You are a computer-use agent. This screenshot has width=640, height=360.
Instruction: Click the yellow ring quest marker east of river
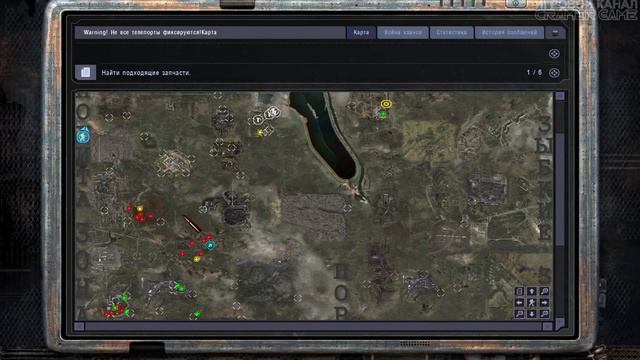click(x=386, y=104)
